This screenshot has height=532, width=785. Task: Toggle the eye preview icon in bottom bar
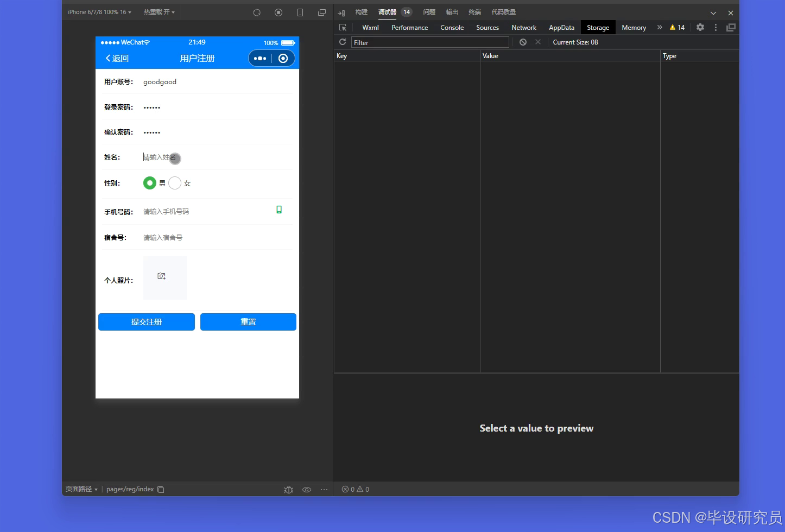coord(307,490)
